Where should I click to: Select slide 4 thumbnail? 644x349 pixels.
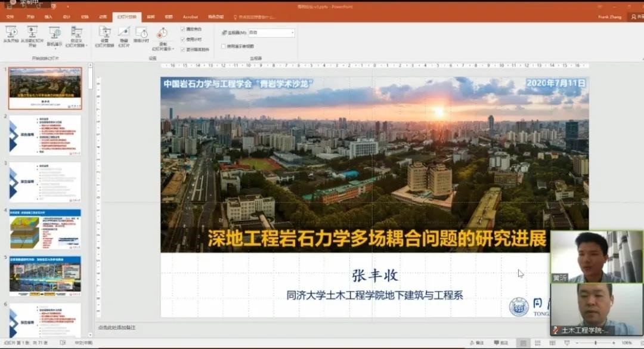(x=45, y=229)
